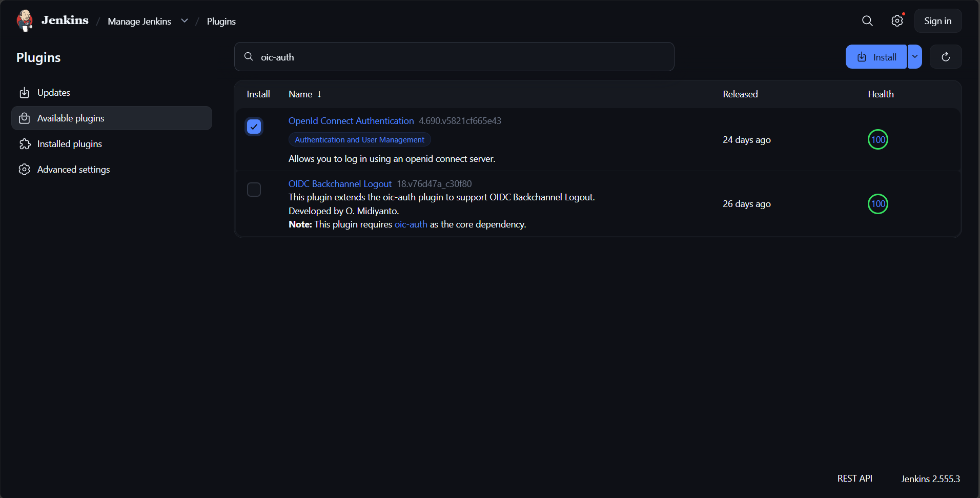
Task: Click the Plugins breadcrumb
Action: point(221,22)
